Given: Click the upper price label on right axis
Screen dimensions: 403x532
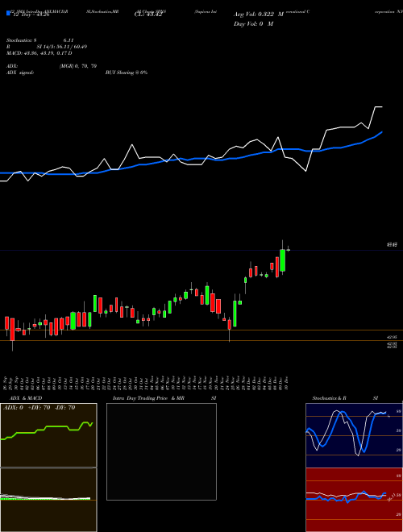Looking at the screenshot, I should pos(392,244).
